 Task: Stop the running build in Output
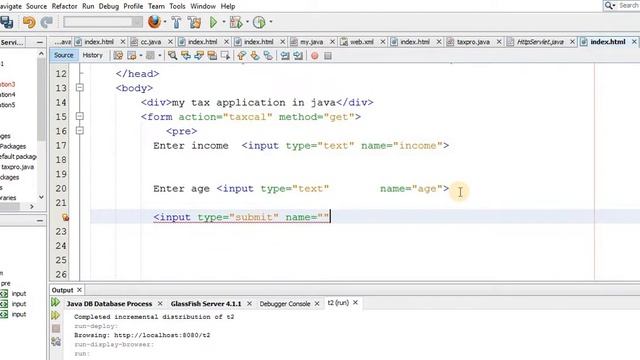[x=56, y=328]
